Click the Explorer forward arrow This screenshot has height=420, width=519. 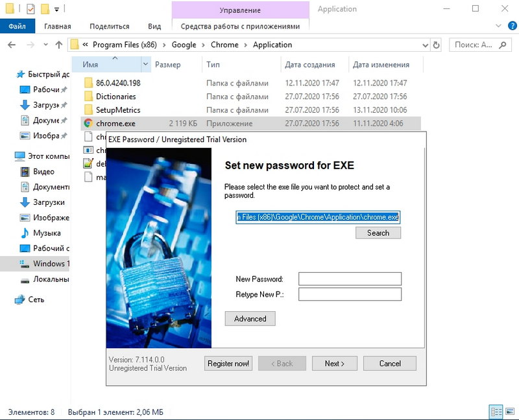click(30, 45)
